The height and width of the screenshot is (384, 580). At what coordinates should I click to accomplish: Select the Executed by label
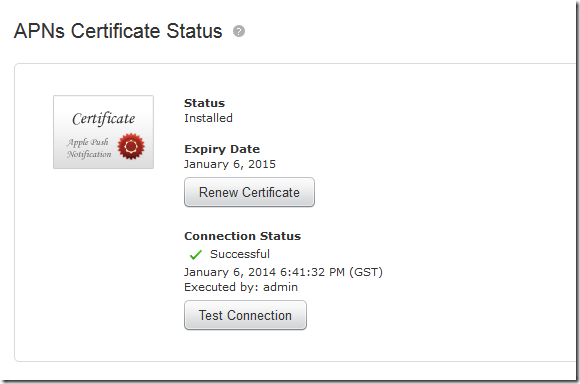(x=222, y=287)
